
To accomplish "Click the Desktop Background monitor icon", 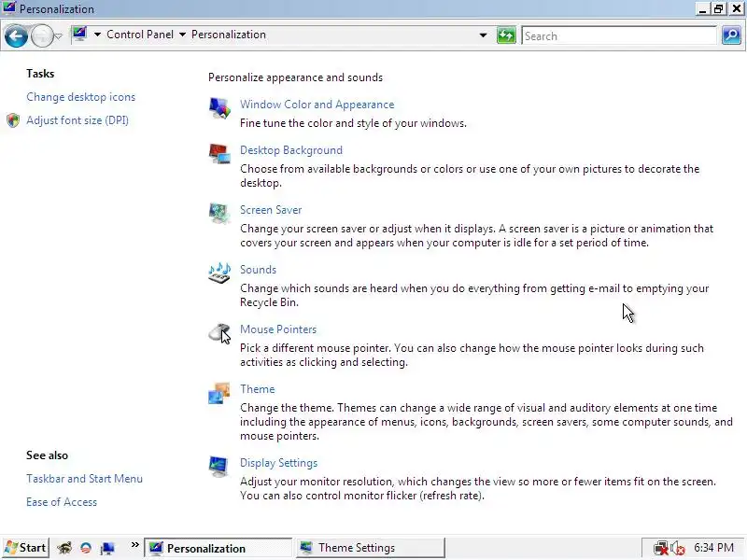I will coord(219,154).
